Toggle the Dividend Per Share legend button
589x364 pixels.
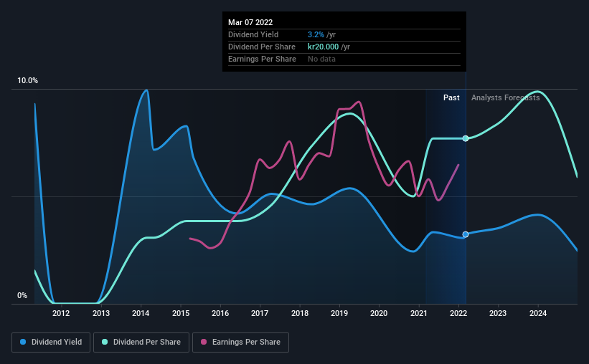click(x=141, y=343)
